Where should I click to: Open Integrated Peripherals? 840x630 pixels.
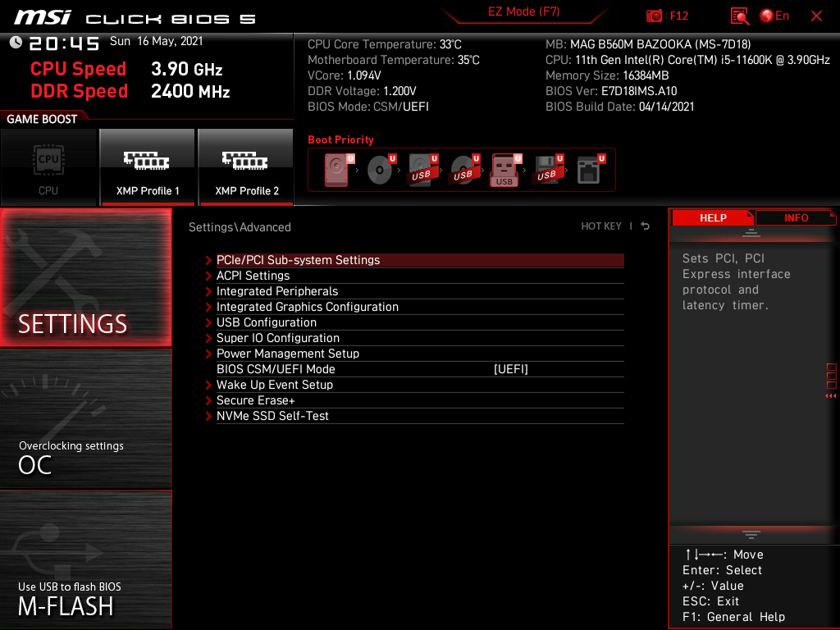click(x=420, y=291)
